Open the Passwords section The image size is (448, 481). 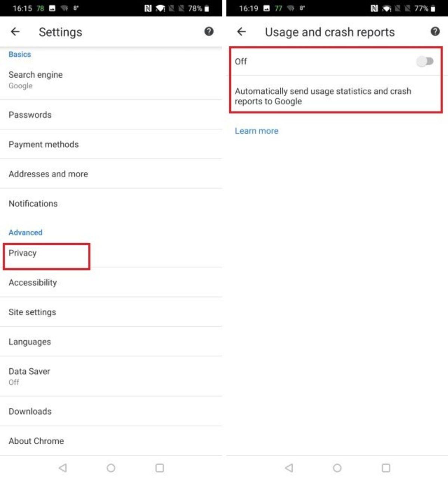[30, 115]
